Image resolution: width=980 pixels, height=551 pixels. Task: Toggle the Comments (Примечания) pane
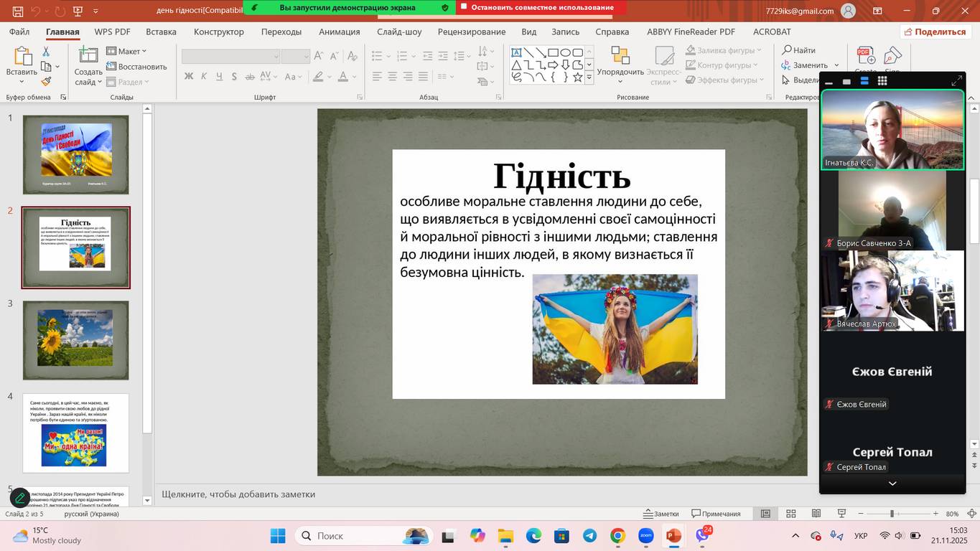click(716, 514)
